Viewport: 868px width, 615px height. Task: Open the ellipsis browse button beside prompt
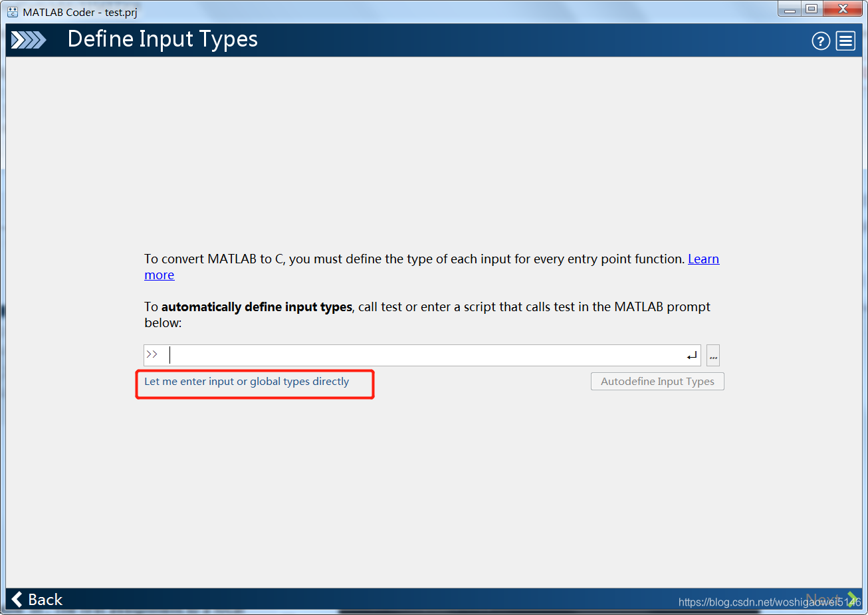point(713,356)
